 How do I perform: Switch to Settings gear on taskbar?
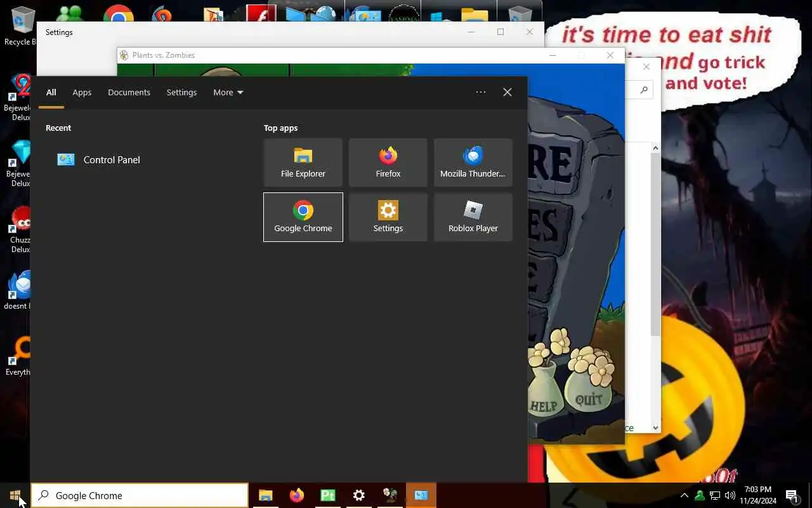(359, 495)
